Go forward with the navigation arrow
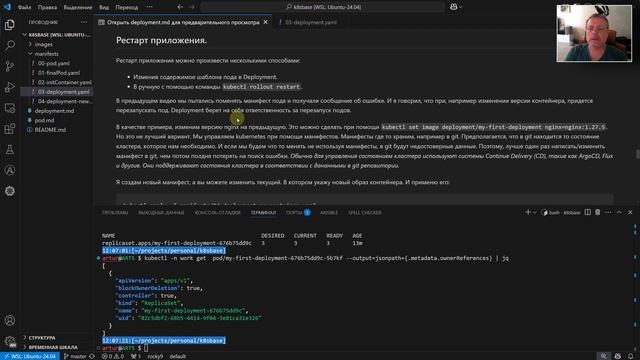Image resolution: width=640 pixels, height=360 pixels. [191, 7]
